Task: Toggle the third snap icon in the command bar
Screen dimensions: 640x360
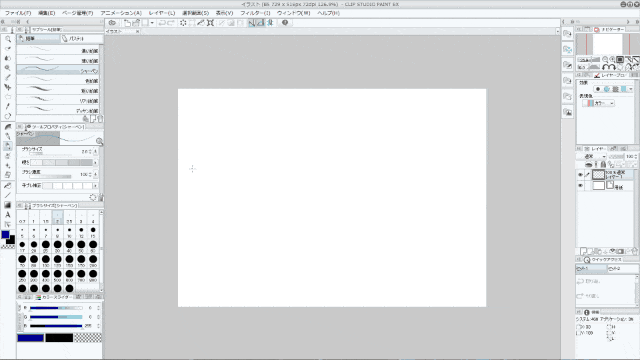Action: pyautogui.click(x=269, y=23)
